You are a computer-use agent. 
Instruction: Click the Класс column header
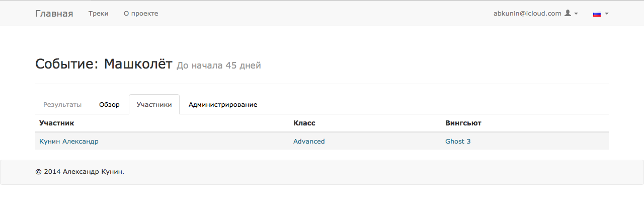point(304,123)
